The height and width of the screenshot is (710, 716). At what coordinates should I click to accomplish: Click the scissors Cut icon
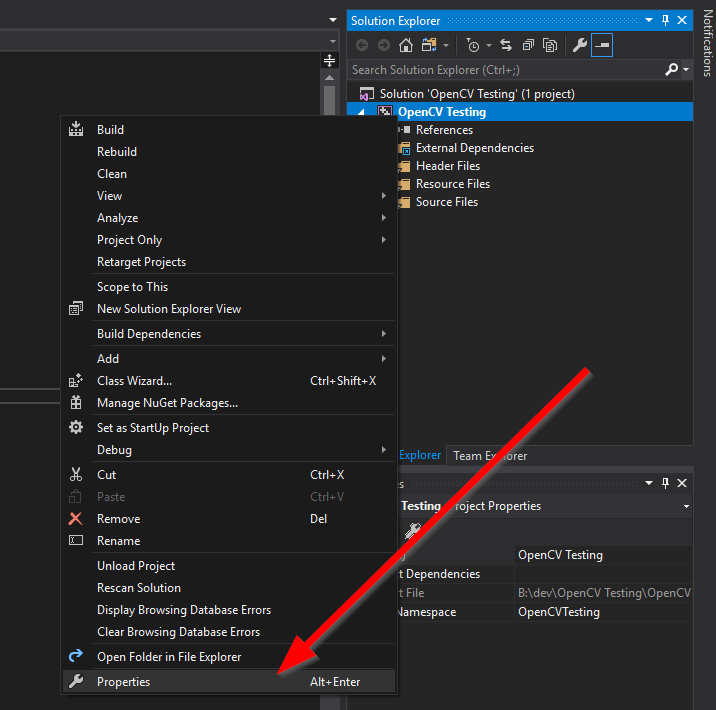click(76, 474)
